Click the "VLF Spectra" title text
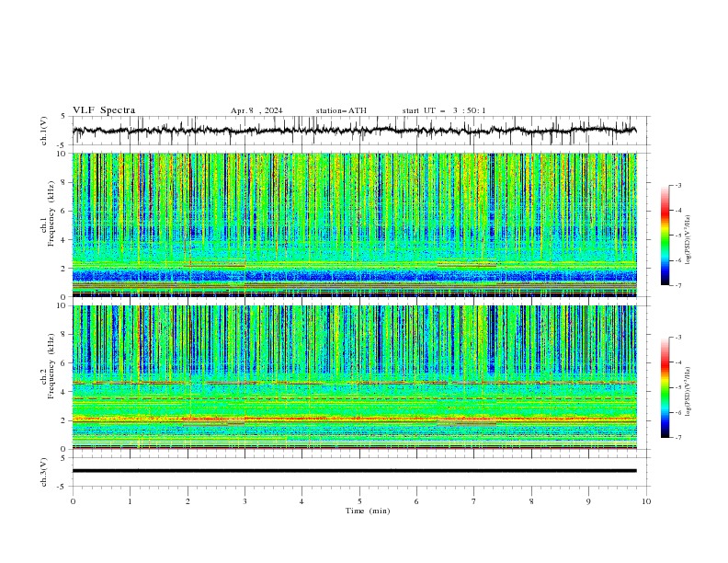 (x=104, y=110)
